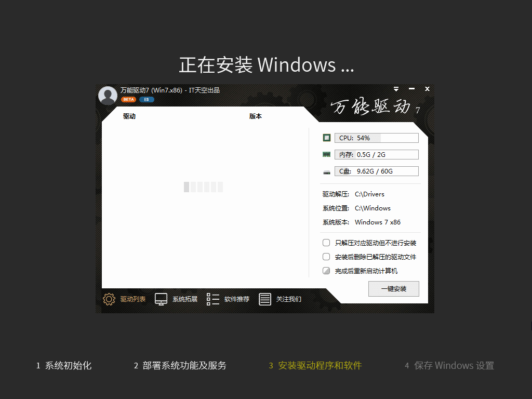Click the 版本 column header

pos(256,116)
